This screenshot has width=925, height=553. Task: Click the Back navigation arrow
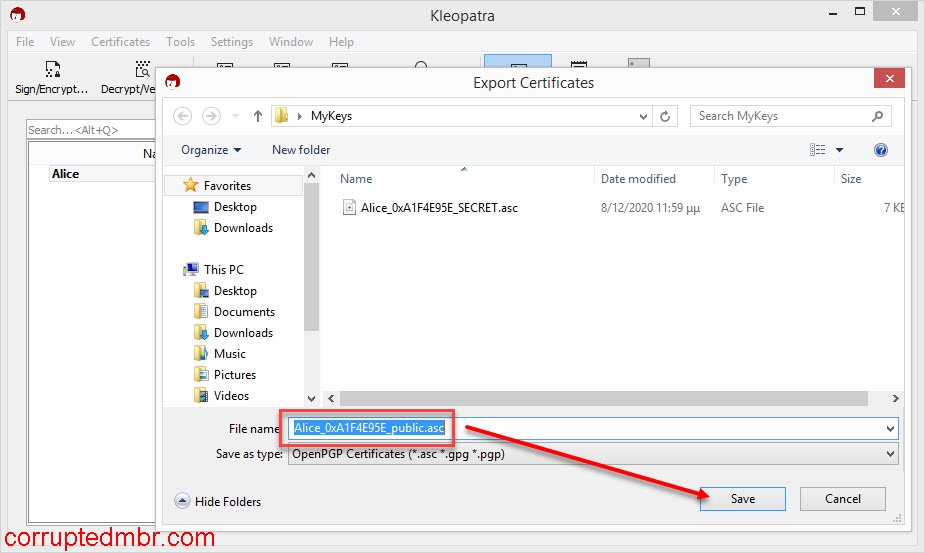click(183, 116)
